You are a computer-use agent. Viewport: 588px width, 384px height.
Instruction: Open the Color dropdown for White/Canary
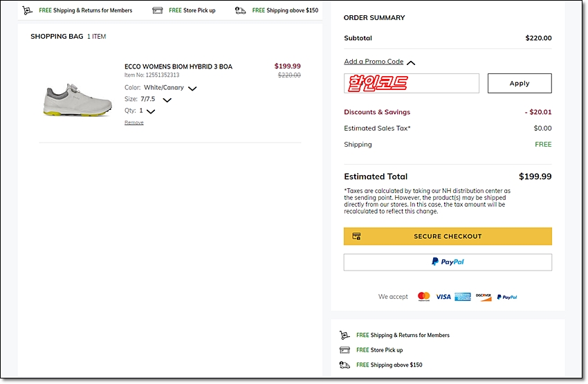192,89
